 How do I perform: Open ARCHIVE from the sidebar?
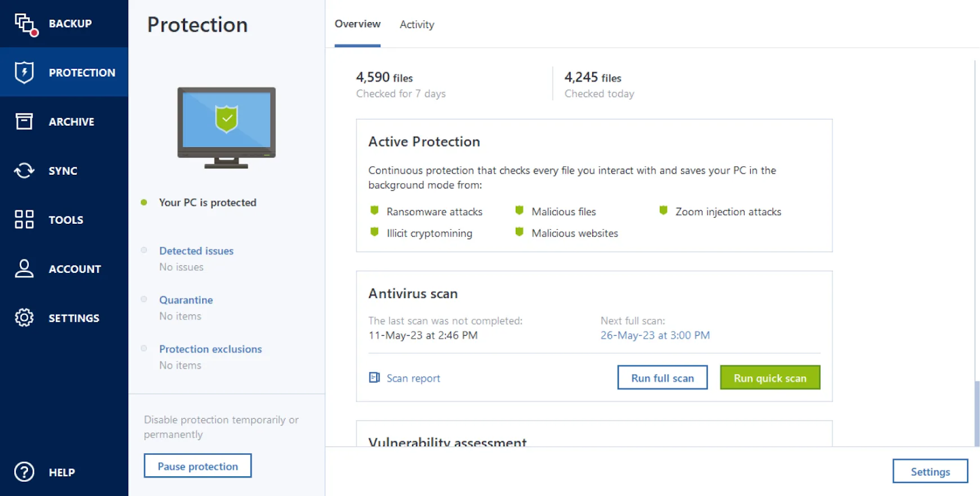tap(64, 121)
